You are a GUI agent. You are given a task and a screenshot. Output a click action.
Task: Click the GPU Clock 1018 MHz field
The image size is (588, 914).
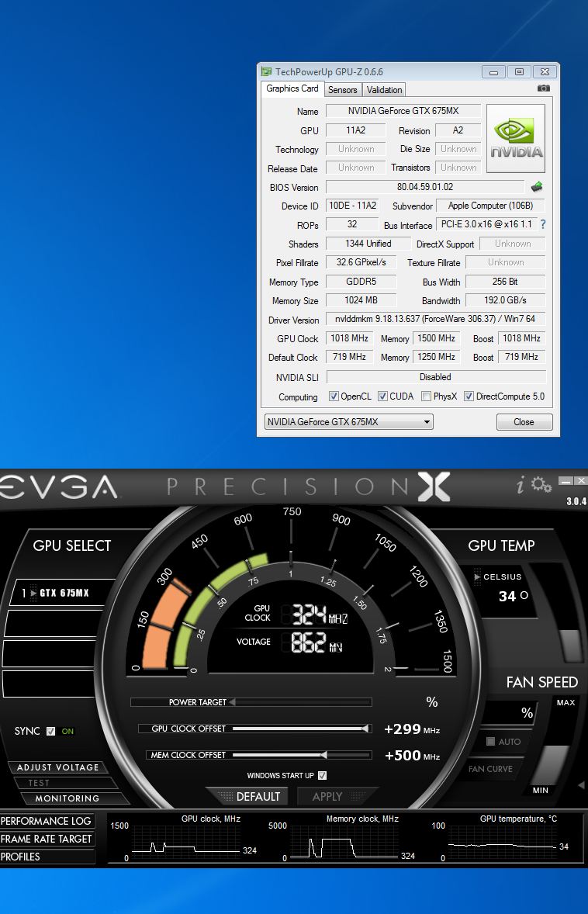(x=349, y=338)
